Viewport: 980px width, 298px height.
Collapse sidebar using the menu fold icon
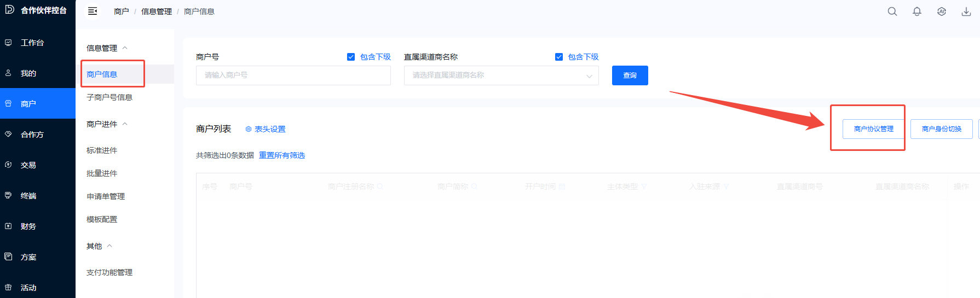tap(93, 11)
